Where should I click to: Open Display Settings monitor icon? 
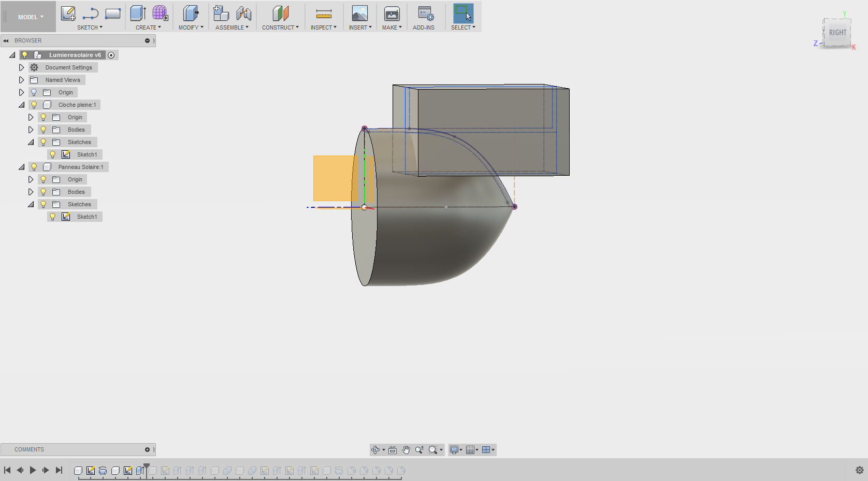pos(454,450)
